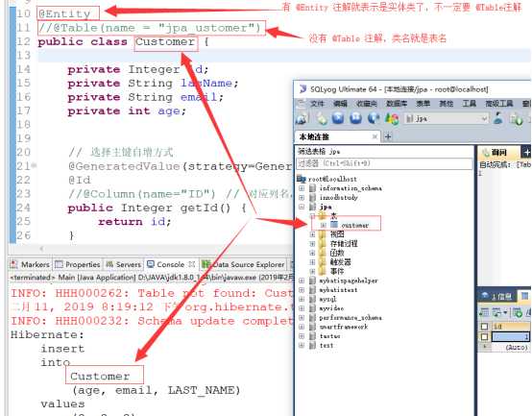This screenshot has width=532, height=416.
Task: Tick the checkbox next to the id column header
Action: pyautogui.click(x=485, y=326)
